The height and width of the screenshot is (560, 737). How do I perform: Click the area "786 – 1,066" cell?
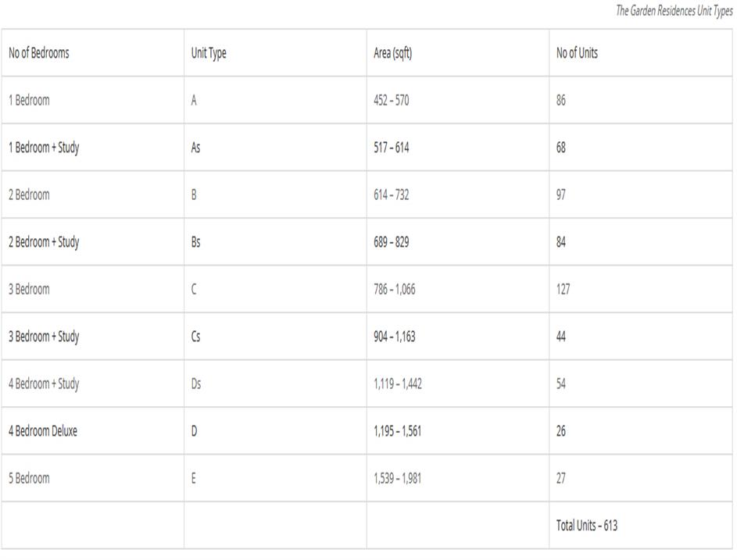coord(395,290)
